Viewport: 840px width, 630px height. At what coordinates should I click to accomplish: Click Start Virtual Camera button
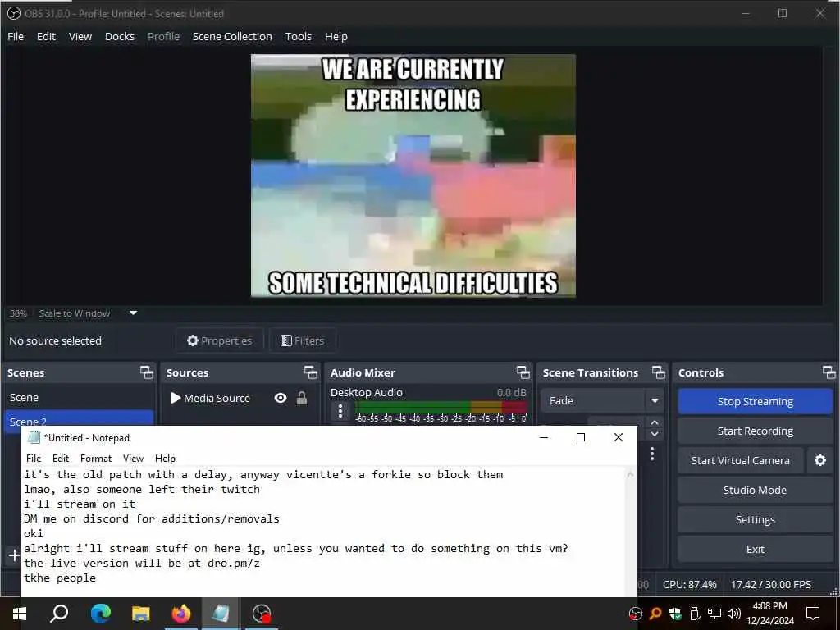pyautogui.click(x=741, y=460)
